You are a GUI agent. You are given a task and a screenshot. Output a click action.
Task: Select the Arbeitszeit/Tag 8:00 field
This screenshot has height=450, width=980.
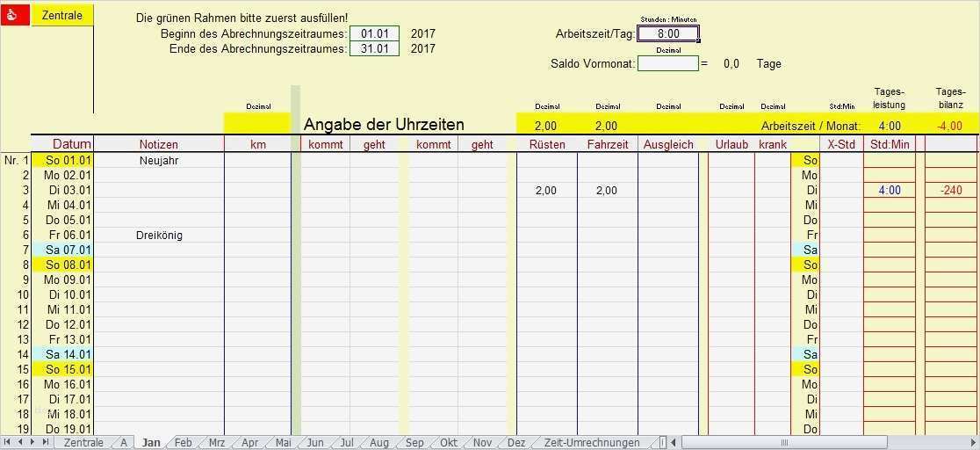point(668,33)
